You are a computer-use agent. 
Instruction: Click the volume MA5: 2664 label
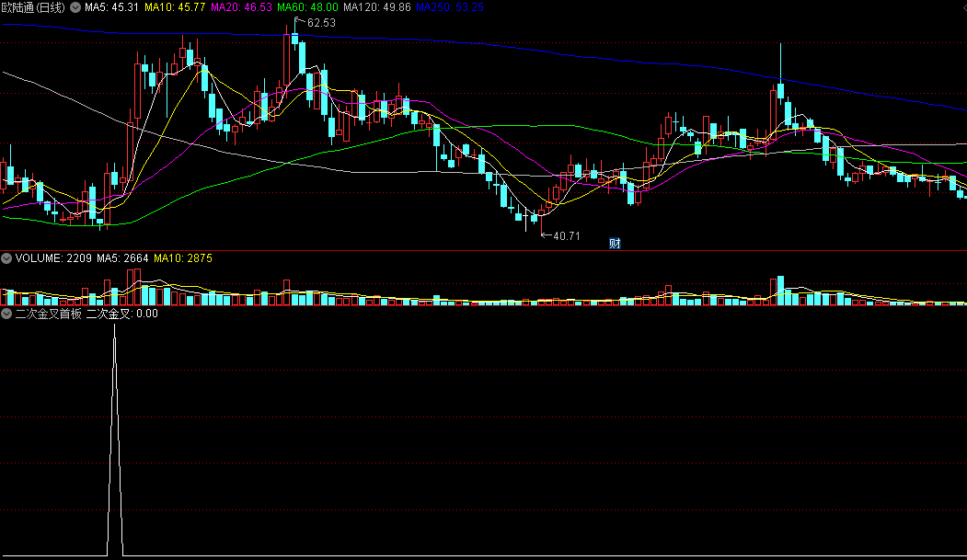(122, 258)
